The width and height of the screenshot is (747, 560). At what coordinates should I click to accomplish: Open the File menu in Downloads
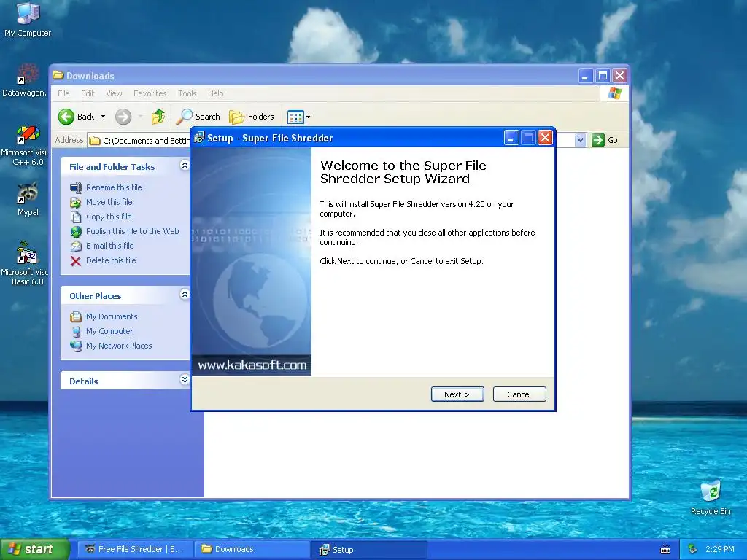63,93
